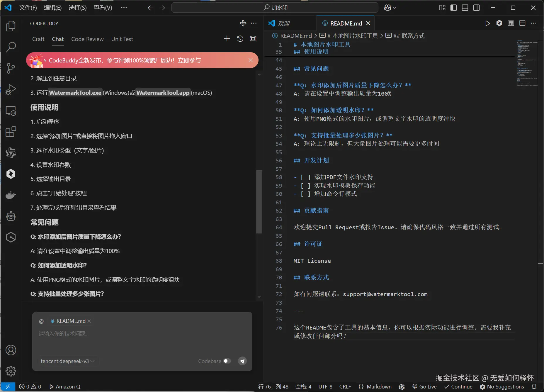Open the Extensions view

[11, 132]
